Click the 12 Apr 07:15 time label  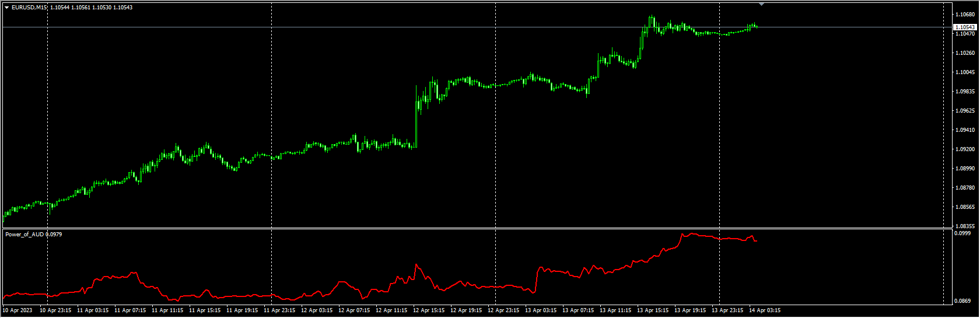(354, 310)
